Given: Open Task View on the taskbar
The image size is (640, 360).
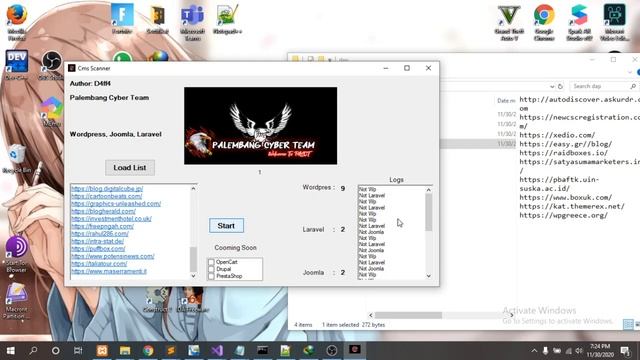Looking at the screenshot, I should click(78, 351).
